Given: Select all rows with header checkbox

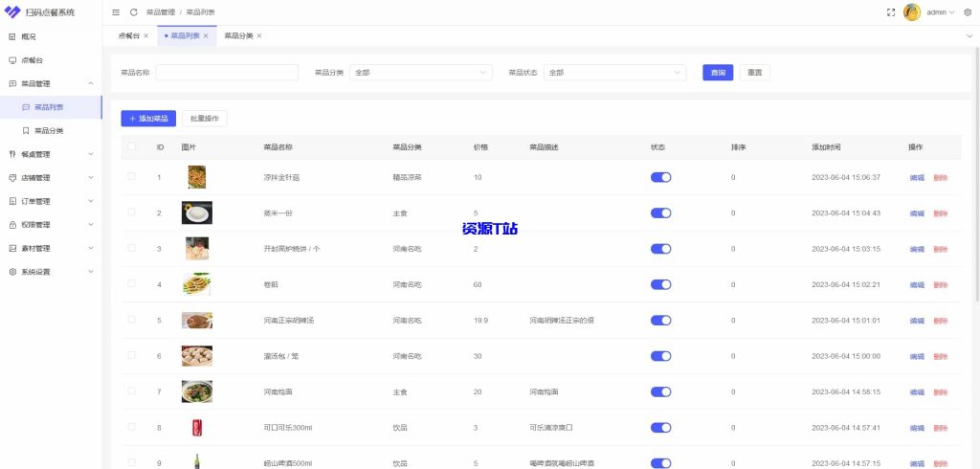Looking at the screenshot, I should click(131, 146).
